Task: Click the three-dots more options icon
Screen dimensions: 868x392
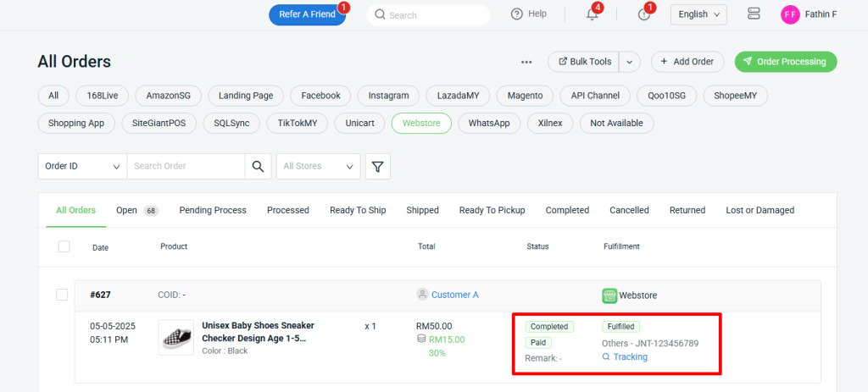Action: [x=526, y=62]
